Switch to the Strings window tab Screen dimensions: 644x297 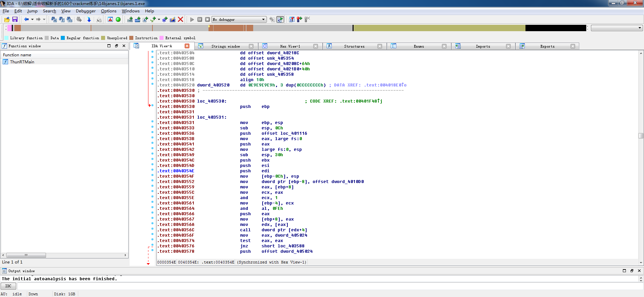(x=225, y=46)
